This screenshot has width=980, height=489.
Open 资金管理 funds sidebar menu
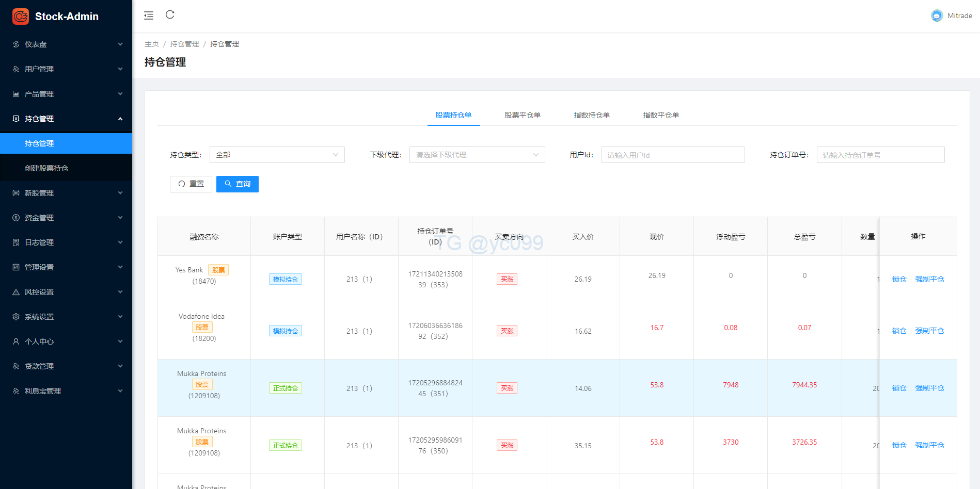pyautogui.click(x=66, y=218)
